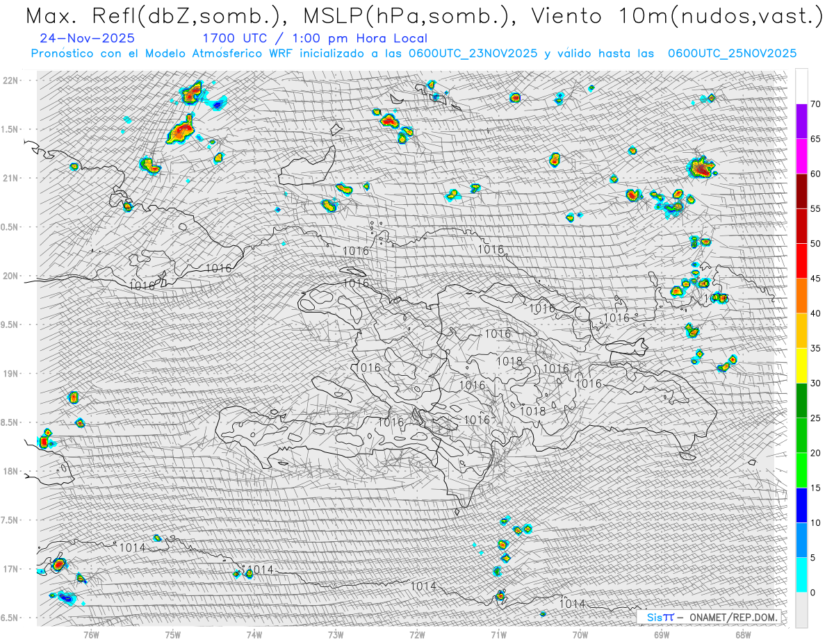
Task: Click the color bar value "50"
Action: tap(815, 244)
